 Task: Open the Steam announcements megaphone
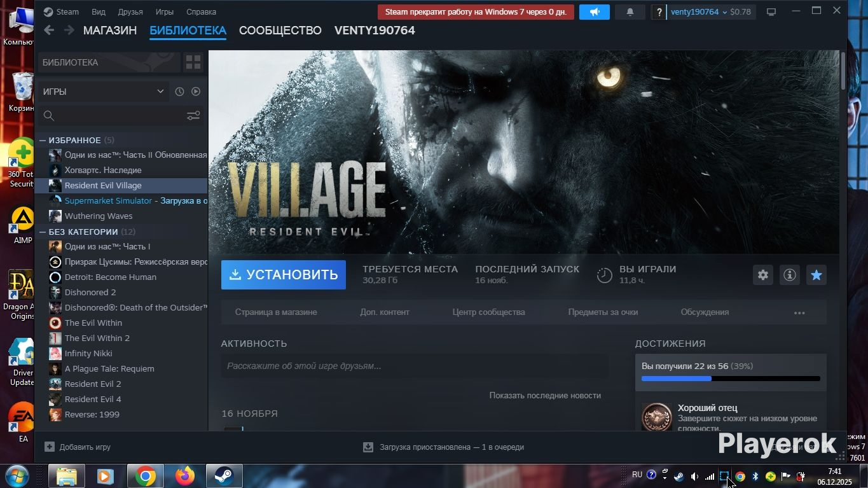pos(595,12)
